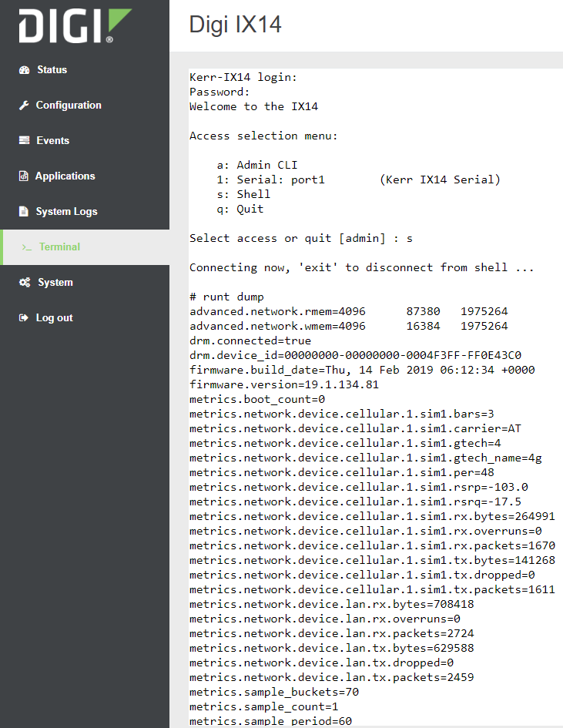Click the Applications file icon
This screenshot has width=563, height=728.
point(23,176)
